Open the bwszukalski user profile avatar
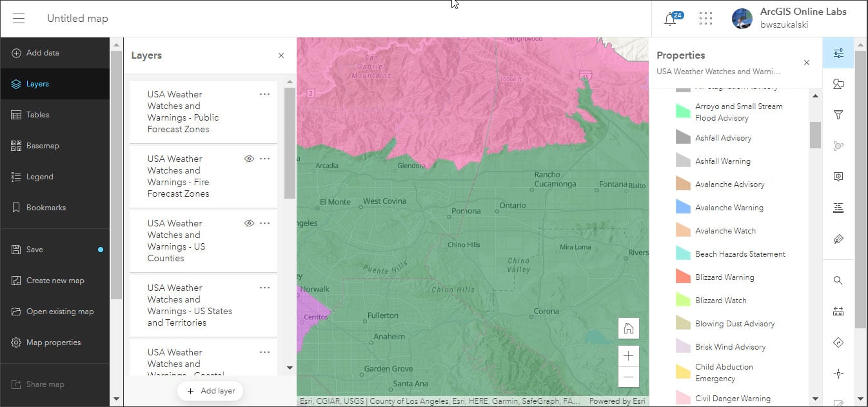The height and width of the screenshot is (407, 868). coord(742,19)
